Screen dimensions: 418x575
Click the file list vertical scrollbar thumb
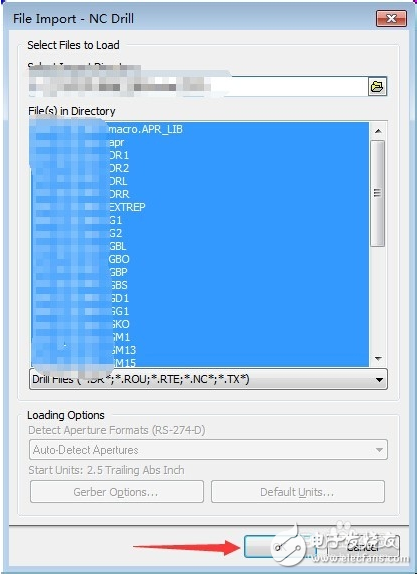tap(378, 194)
